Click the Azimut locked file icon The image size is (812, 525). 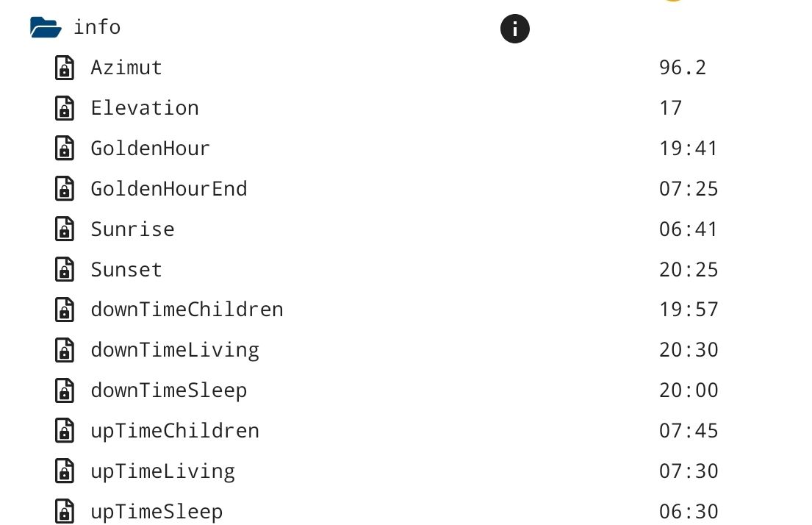click(x=65, y=68)
